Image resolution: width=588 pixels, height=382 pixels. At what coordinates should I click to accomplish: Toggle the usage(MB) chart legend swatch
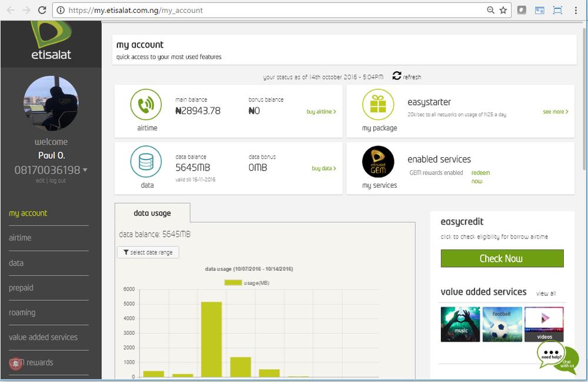233,283
